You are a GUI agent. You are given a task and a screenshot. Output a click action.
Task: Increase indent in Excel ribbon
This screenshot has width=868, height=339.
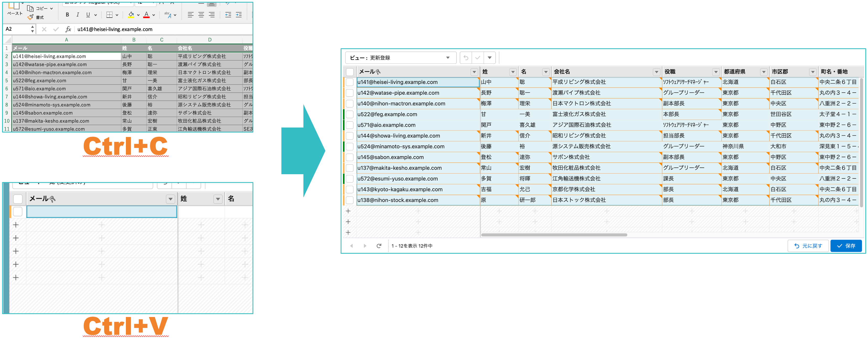click(x=239, y=14)
